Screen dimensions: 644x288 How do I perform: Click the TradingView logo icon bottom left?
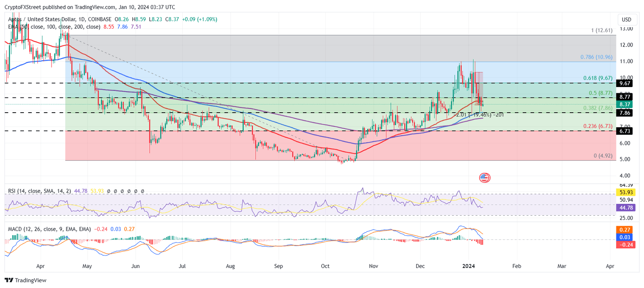8,280
